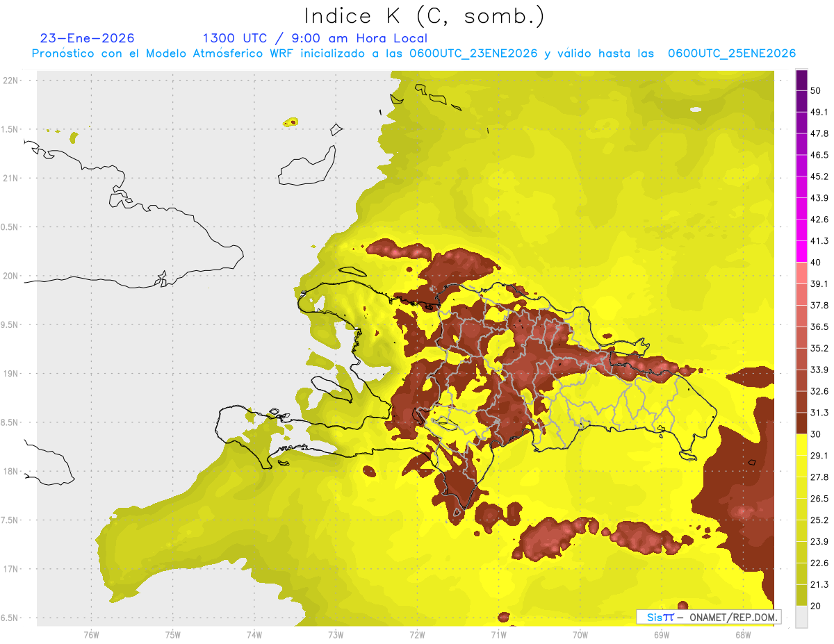
Task: Pick the bright yellow swatch between 29.1 and 30
Action: pos(802,445)
